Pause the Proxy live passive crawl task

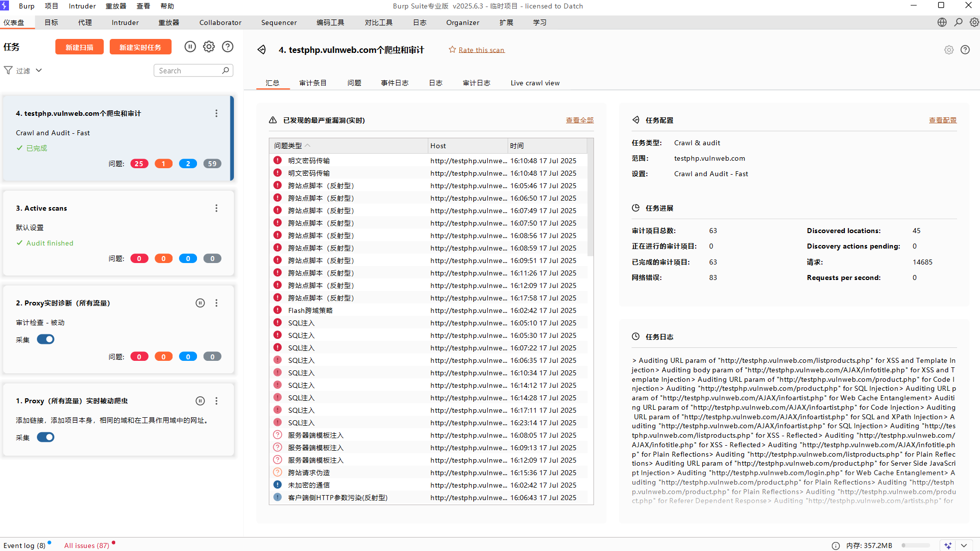tap(200, 401)
